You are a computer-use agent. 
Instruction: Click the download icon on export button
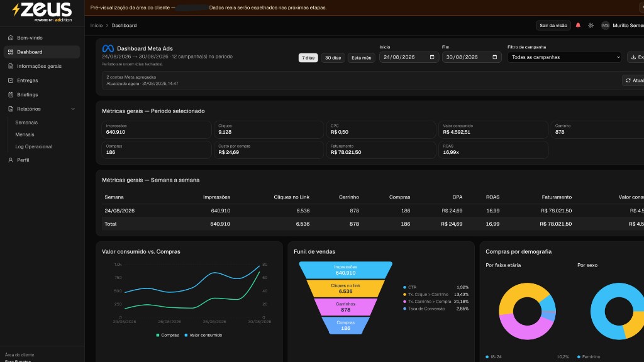633,57
